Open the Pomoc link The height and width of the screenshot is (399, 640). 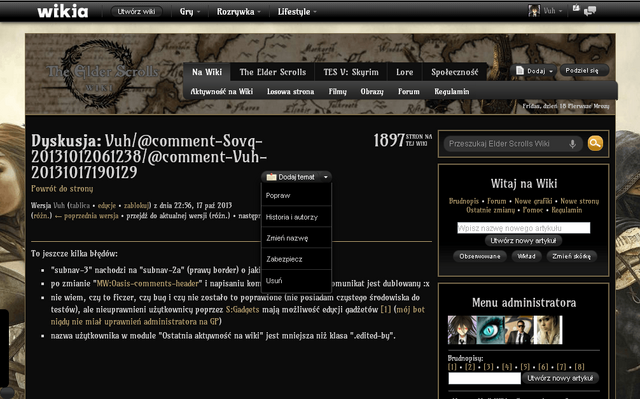click(533, 210)
